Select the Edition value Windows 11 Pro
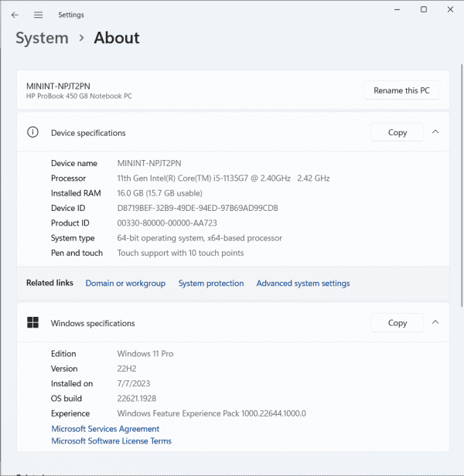 (x=145, y=354)
